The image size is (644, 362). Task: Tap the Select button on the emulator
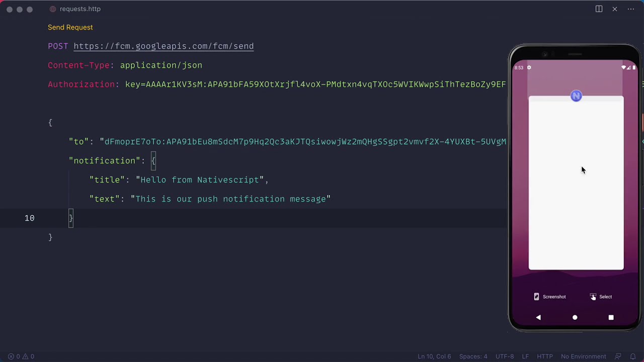coord(601,297)
